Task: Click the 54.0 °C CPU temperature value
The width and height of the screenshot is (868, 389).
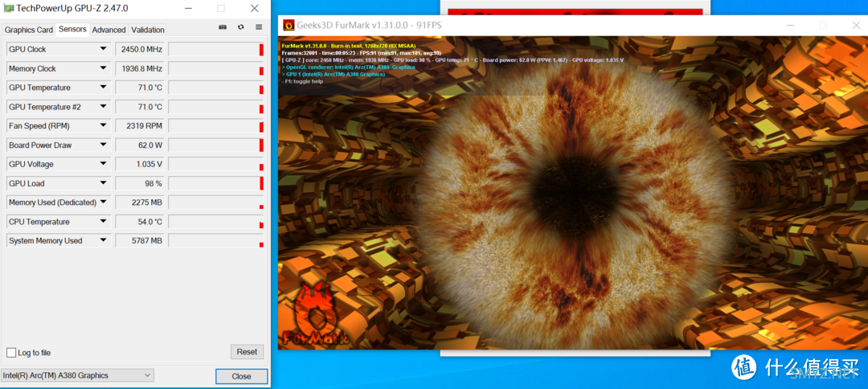Action: [x=140, y=221]
